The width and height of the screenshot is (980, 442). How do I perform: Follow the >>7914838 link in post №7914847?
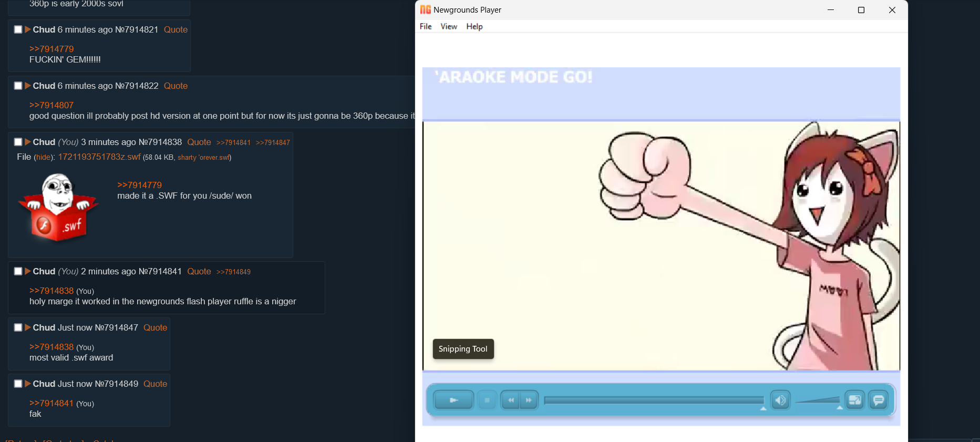pos(51,347)
